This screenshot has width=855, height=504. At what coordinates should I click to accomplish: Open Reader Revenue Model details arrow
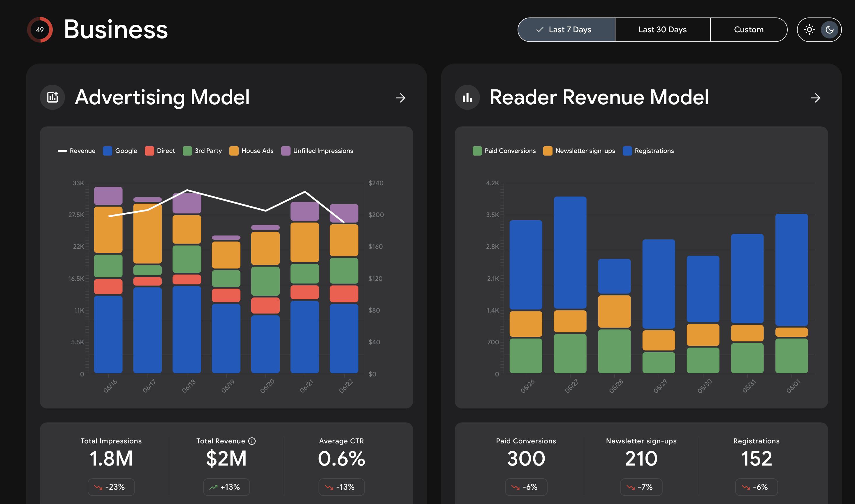[815, 98]
